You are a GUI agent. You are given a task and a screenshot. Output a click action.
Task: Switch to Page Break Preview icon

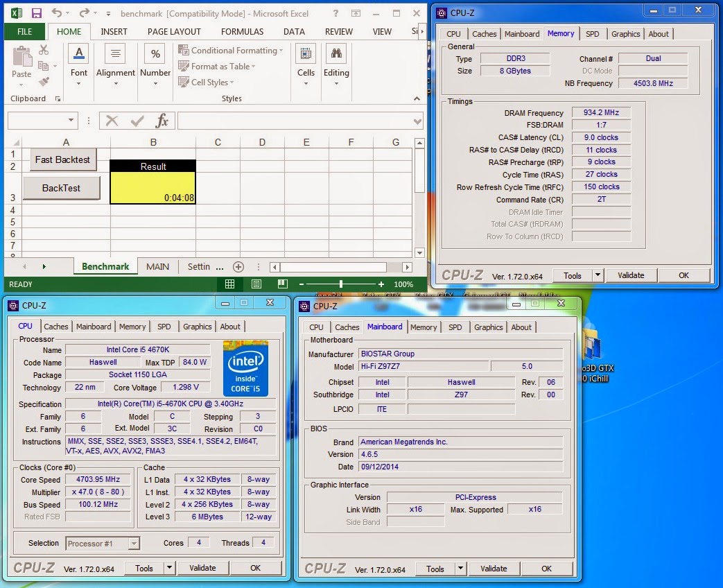click(x=283, y=284)
